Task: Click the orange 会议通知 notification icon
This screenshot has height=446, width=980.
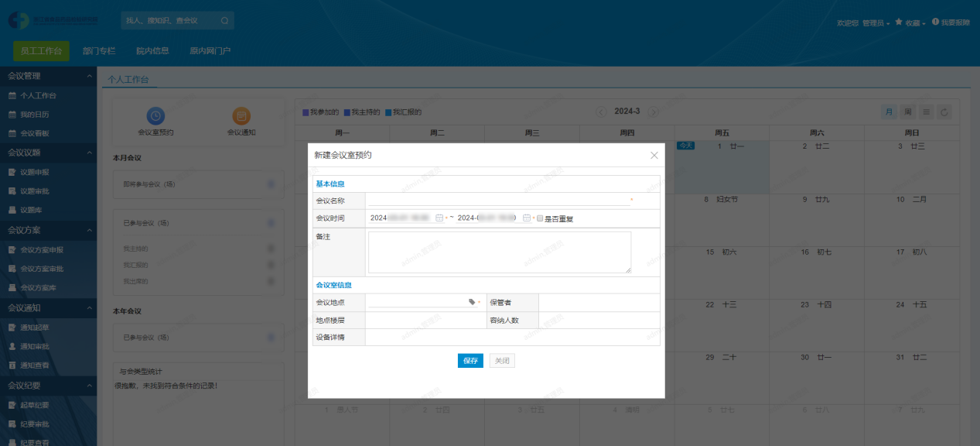Action: (x=242, y=116)
